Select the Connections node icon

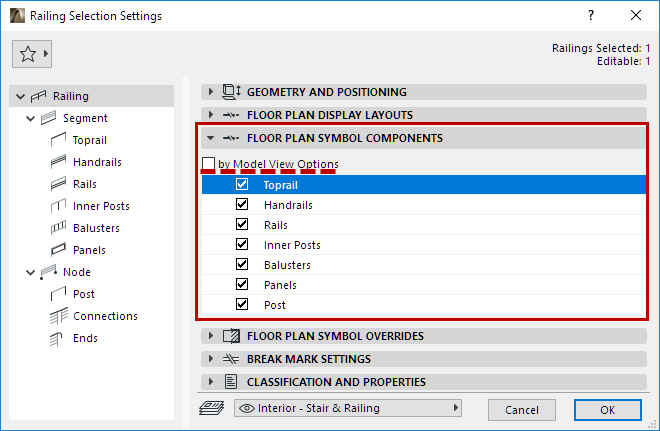(58, 316)
